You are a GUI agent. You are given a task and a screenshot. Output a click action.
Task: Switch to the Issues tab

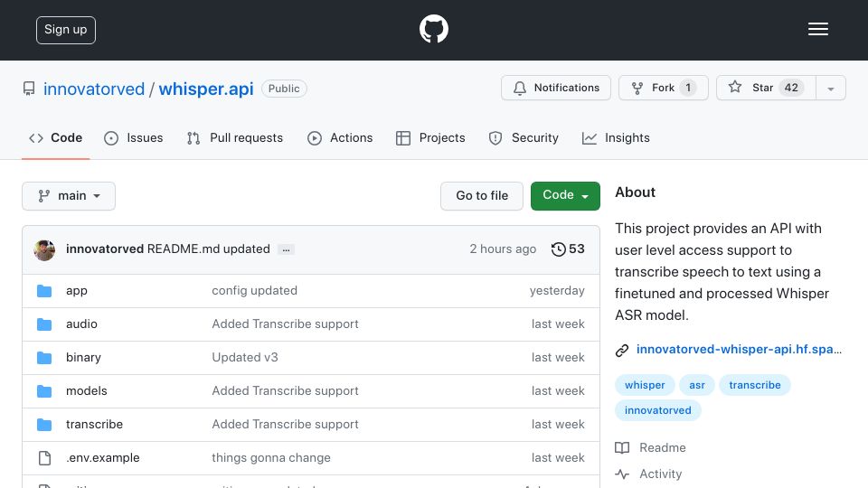pos(134,137)
